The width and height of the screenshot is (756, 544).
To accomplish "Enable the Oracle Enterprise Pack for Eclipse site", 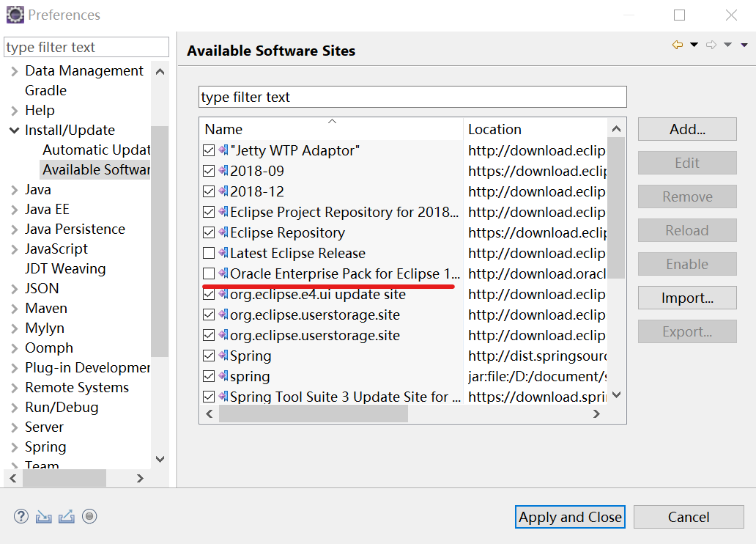I will [209, 273].
